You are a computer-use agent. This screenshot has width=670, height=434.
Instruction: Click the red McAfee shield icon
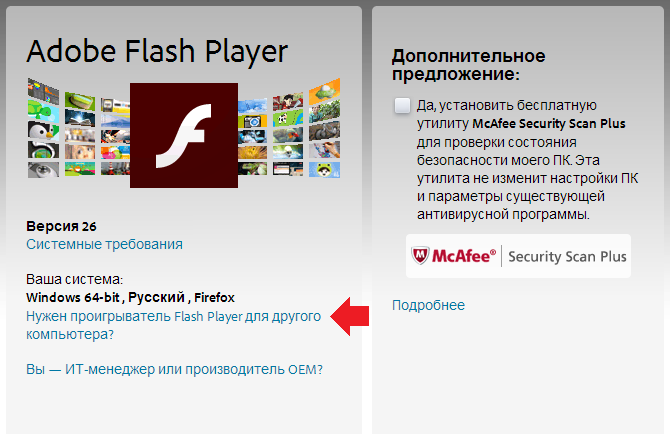(x=420, y=255)
